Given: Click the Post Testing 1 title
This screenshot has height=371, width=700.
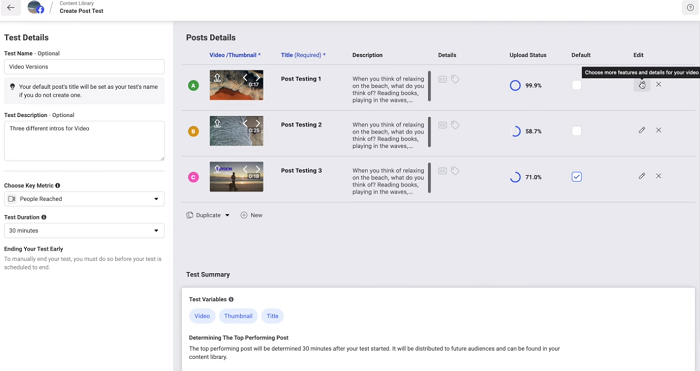Looking at the screenshot, I should click(301, 79).
